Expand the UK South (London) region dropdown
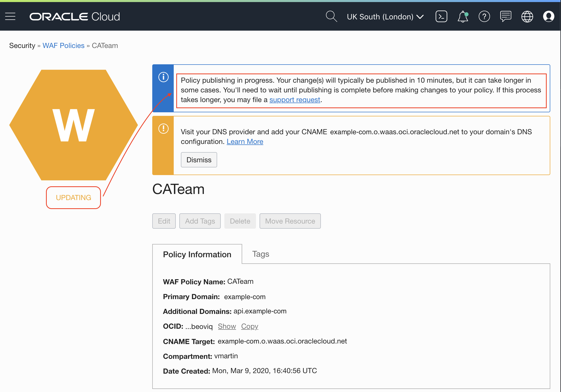The image size is (561, 392). 385,17
